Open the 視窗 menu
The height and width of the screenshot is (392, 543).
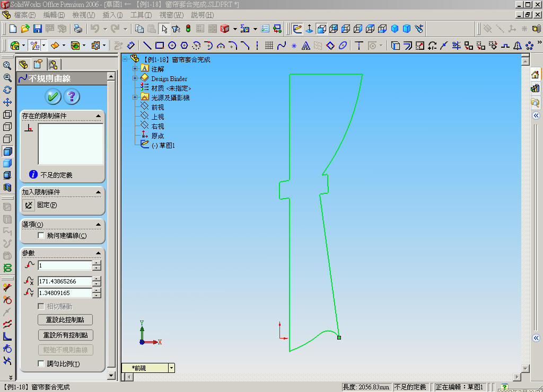[x=171, y=15]
